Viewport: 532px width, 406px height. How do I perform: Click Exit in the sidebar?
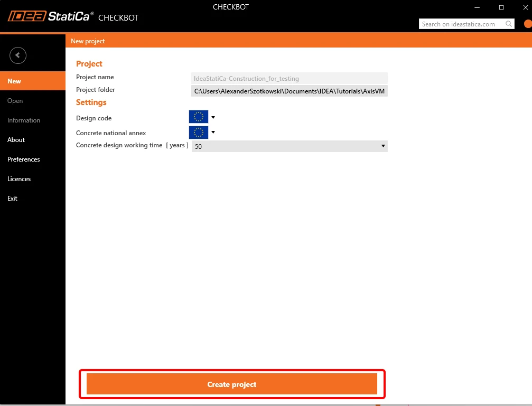pyautogui.click(x=33, y=199)
